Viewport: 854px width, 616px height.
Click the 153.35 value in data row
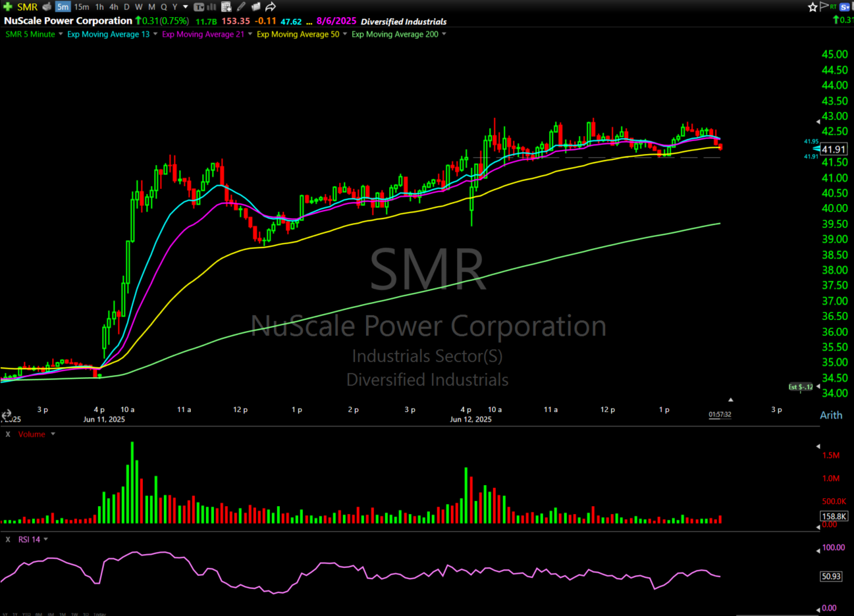[x=236, y=21]
